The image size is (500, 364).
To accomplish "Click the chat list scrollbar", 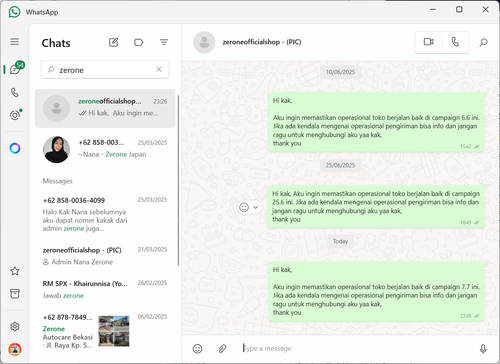I will (178, 180).
